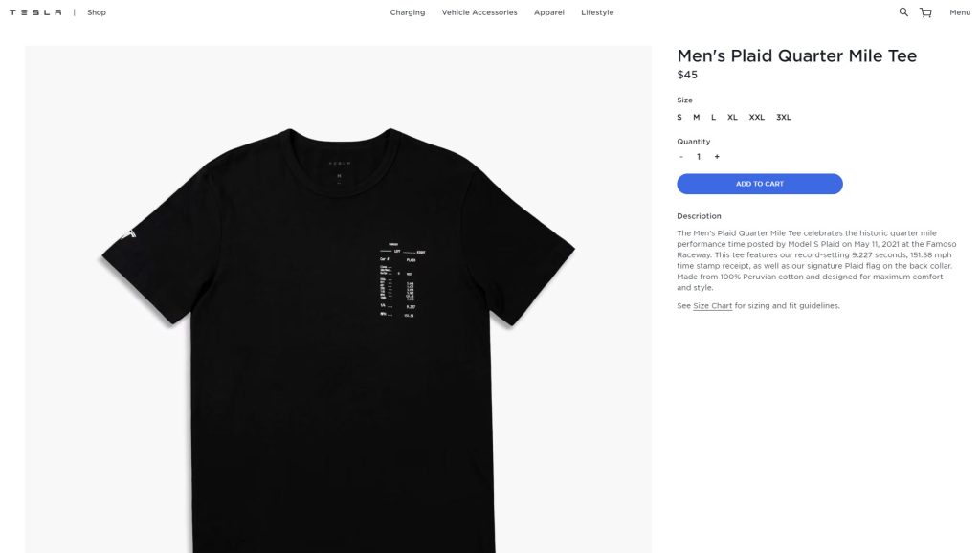This screenshot has height=553, width=980.
Task: Go to the Shop homepage
Action: point(95,11)
